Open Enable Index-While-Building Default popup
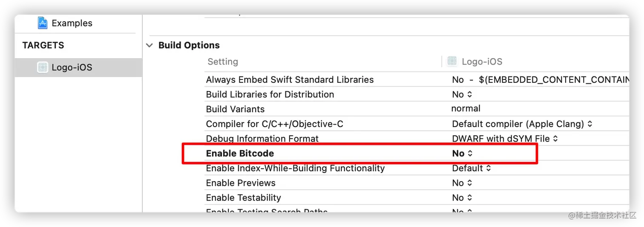This screenshot has width=644, height=227. 471,168
